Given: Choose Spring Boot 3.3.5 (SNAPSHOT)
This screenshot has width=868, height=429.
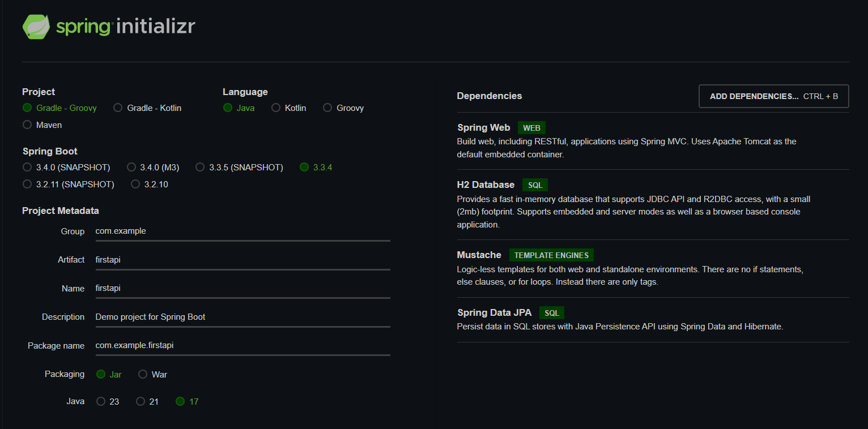Looking at the screenshot, I should click(x=239, y=167).
